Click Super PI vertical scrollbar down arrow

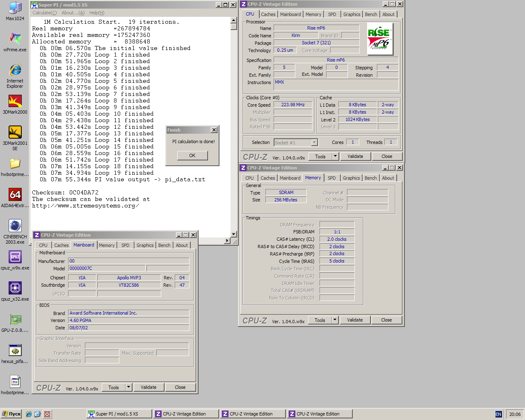click(234, 234)
